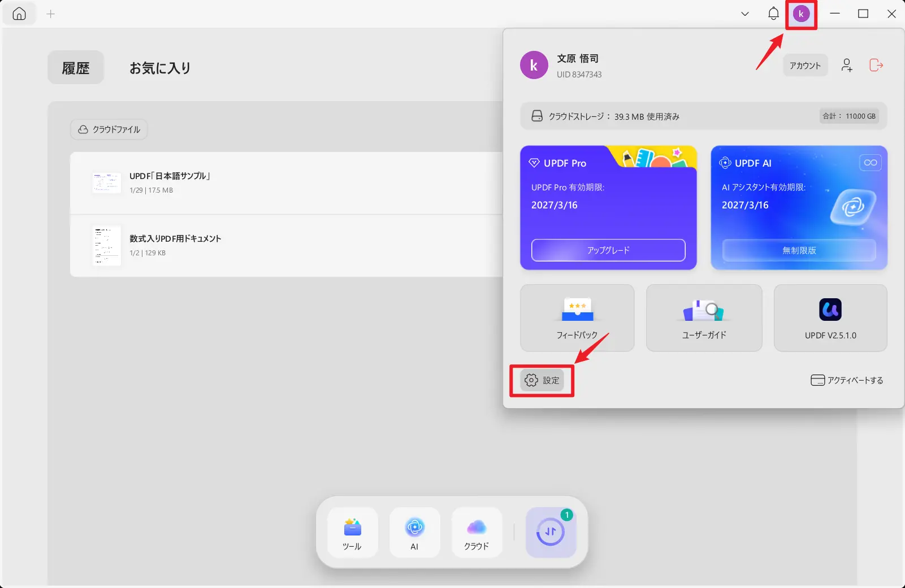
Task: Click the アップグレード button
Action: pyautogui.click(x=608, y=250)
